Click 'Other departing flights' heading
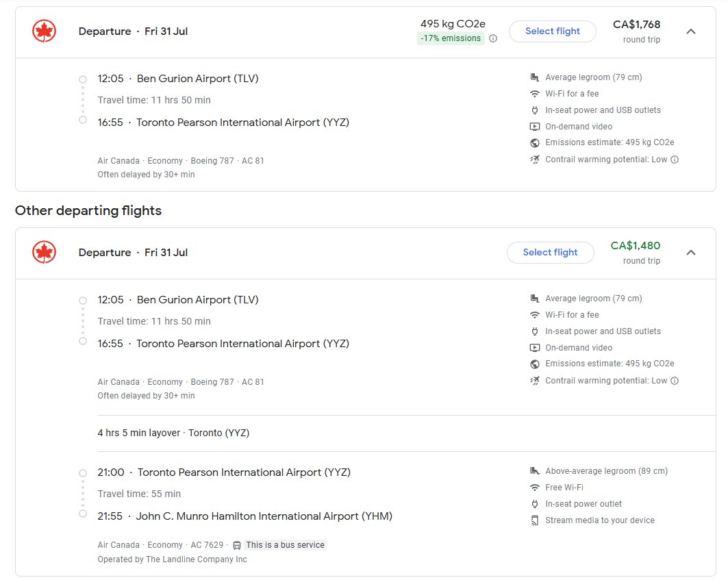 pos(88,210)
